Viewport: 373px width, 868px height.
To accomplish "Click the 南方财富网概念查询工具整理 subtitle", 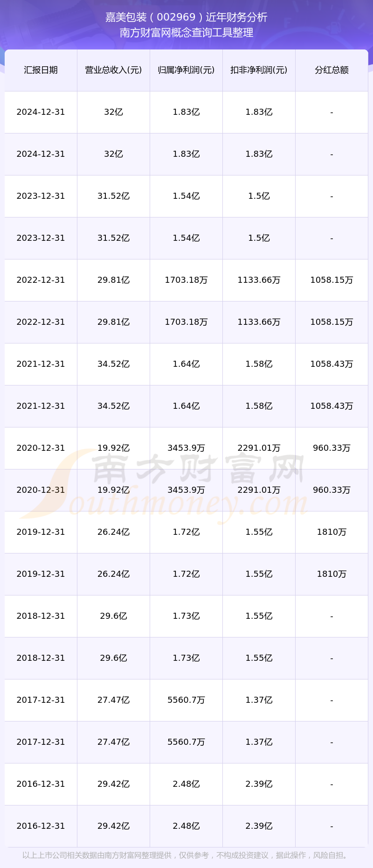I will pyautogui.click(x=186, y=33).
